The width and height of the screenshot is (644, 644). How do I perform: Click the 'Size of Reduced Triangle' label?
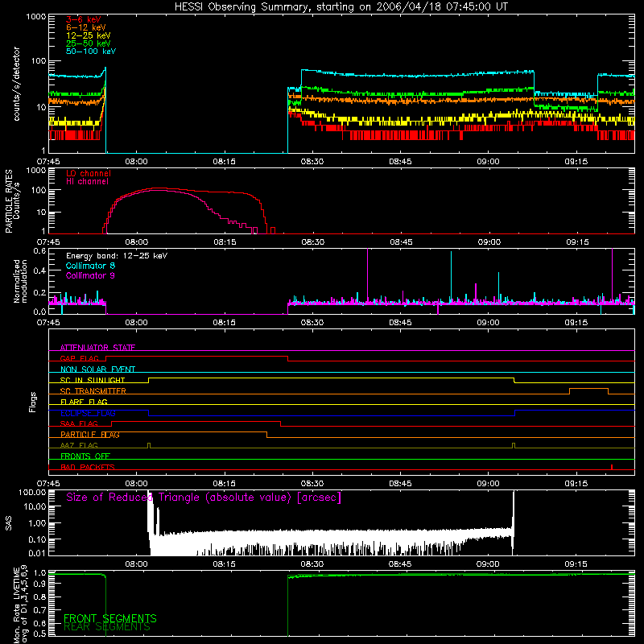[x=204, y=497]
